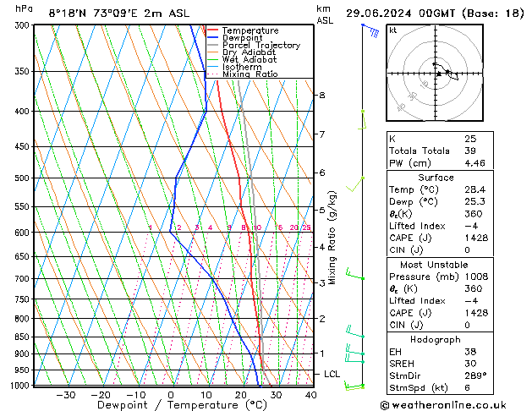Click the StmDir value 289°

tap(475, 375)
